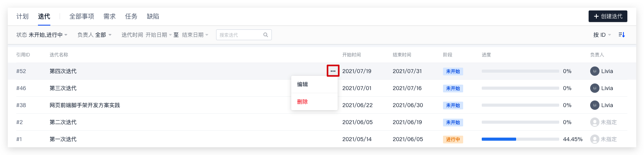
Task: Click end date 2021/06/19
Action: tap(408, 122)
